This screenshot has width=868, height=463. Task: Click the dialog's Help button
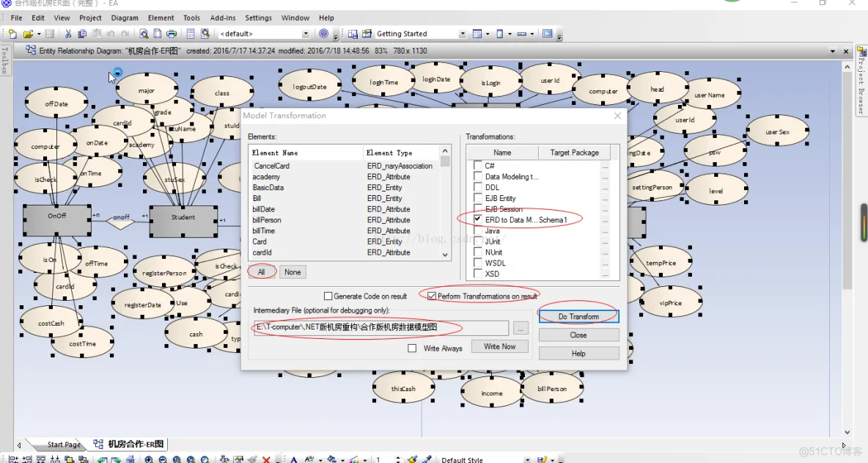pos(578,354)
